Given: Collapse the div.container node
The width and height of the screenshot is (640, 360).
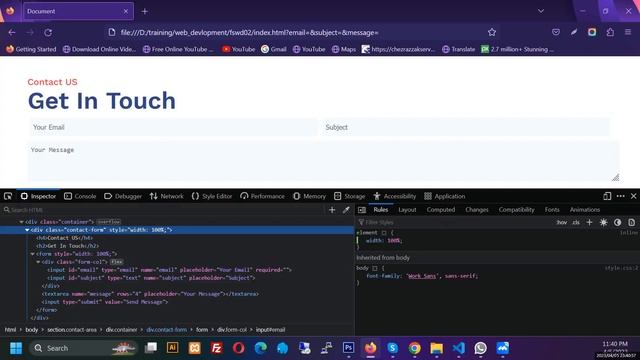Looking at the screenshot, I should pos(21,222).
